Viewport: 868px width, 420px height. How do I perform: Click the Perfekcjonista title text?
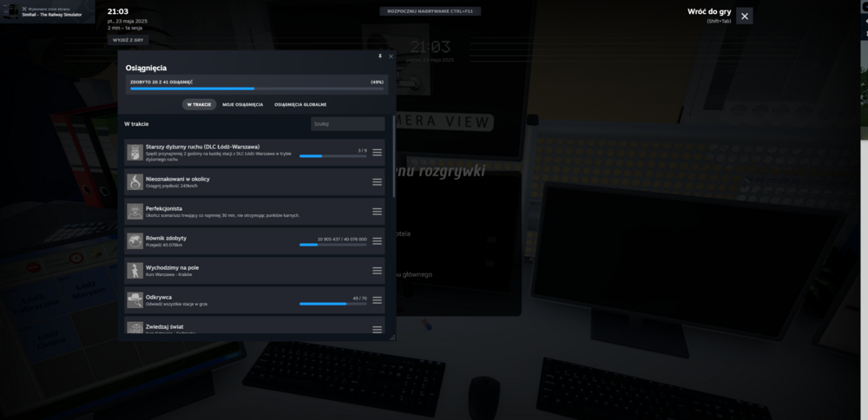click(x=164, y=208)
